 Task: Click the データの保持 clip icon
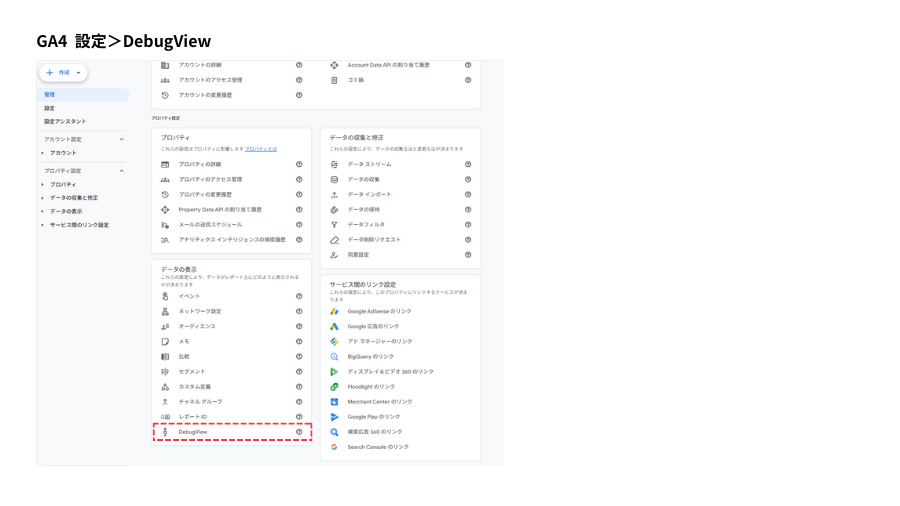click(x=334, y=210)
